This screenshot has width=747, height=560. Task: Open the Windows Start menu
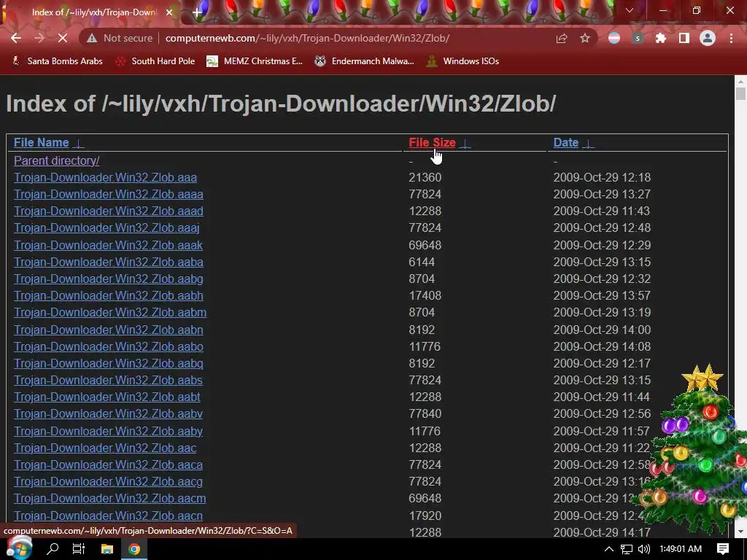[19, 548]
